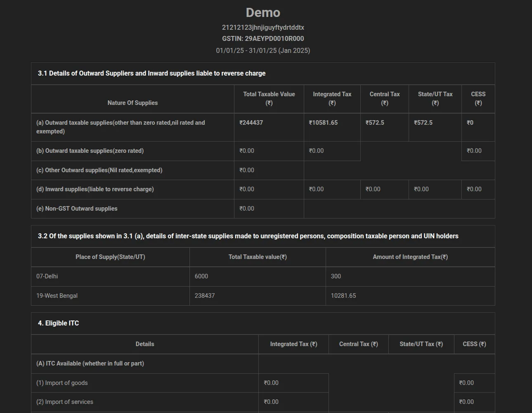This screenshot has width=532, height=413.
Task: Click the 3.2 inter-state supplies section heading
Action: coord(248,236)
